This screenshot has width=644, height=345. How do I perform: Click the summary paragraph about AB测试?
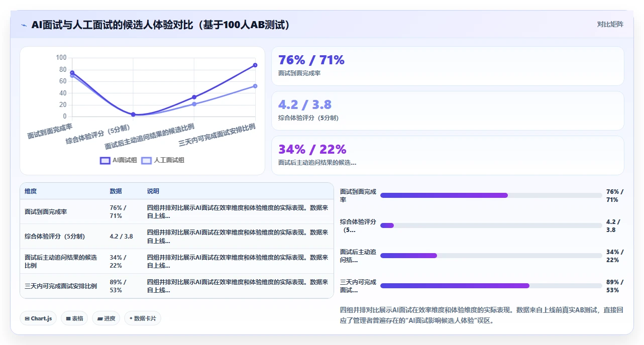click(482, 315)
